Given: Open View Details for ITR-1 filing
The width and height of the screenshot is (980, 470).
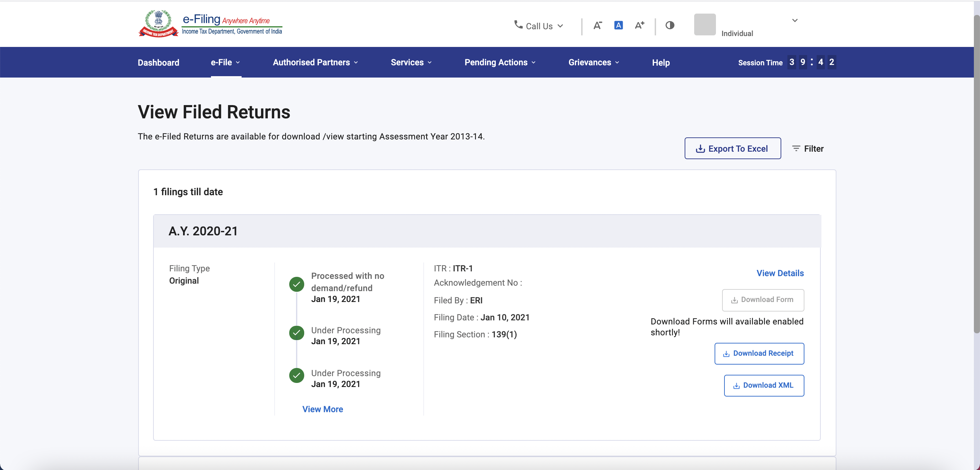Looking at the screenshot, I should point(780,273).
